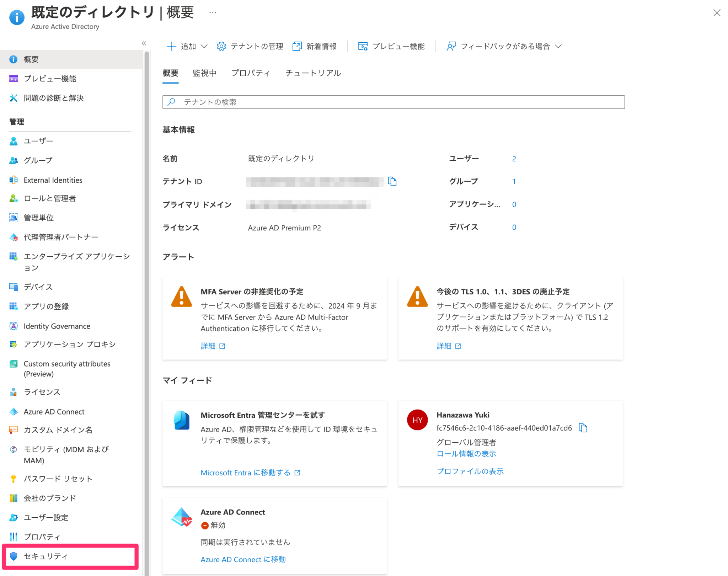The width and height of the screenshot is (728, 576).
Task: Open the デバイス section
Action: tap(38, 287)
